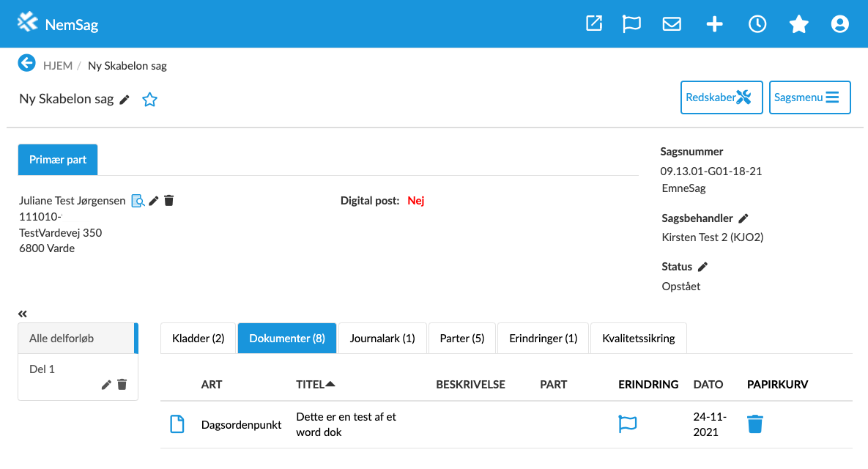Viewport: 868px width, 469px height.
Task: Switch to the Kladder (2) tab
Action: tap(198, 339)
